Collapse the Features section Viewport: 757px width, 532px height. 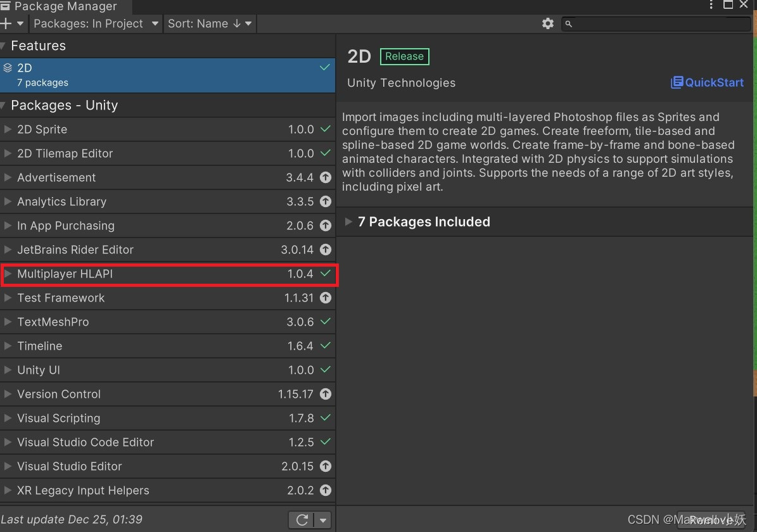click(x=3, y=46)
